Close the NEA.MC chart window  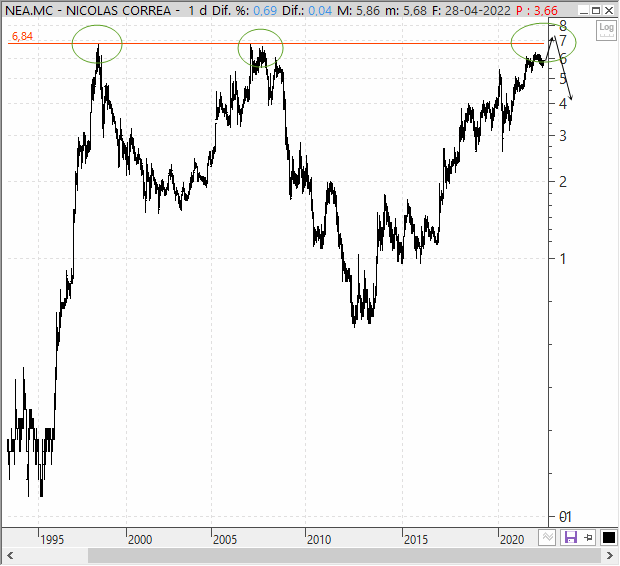pyautogui.click(x=609, y=11)
